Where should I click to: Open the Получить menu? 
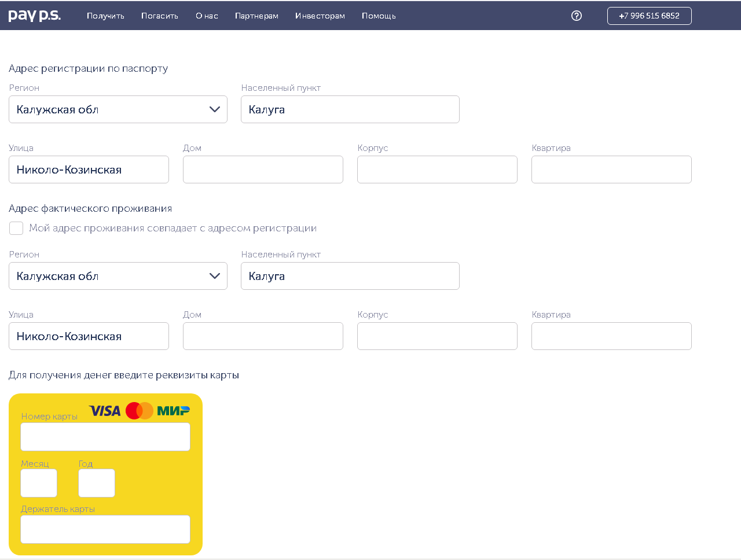point(105,16)
